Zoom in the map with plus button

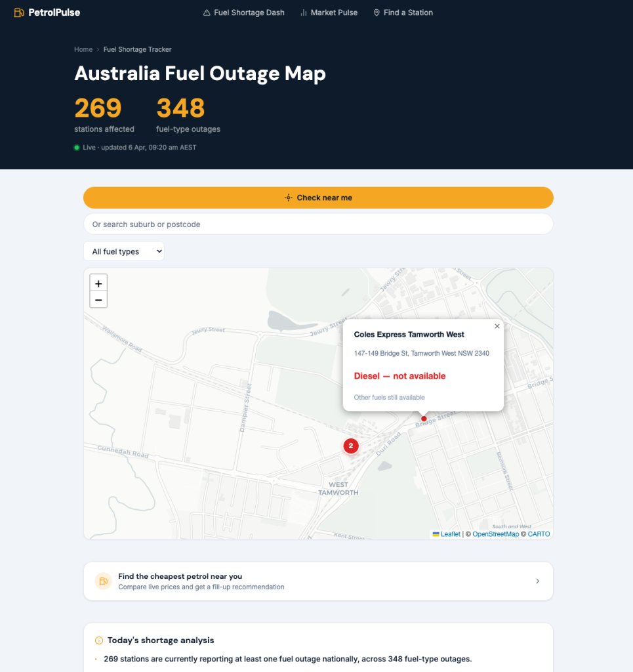[98, 283]
